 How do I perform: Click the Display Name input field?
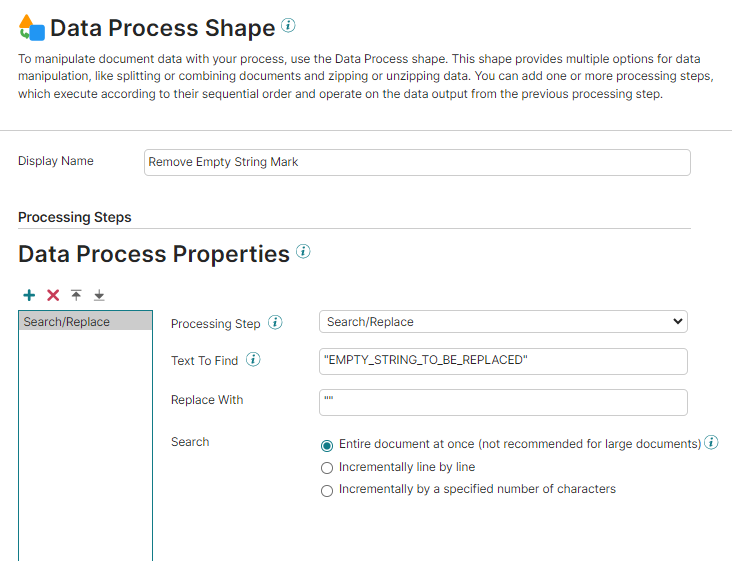tap(417, 162)
